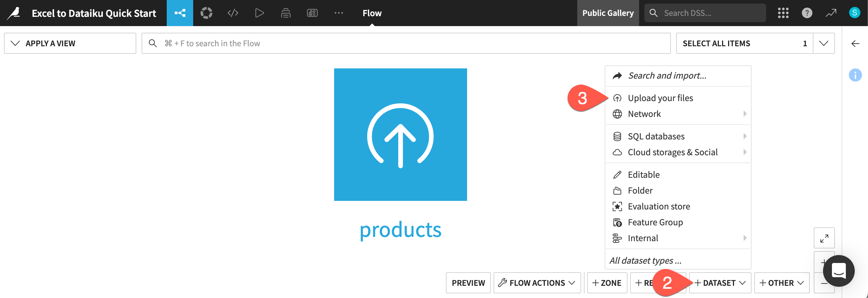Click Select All Items button

[744, 43]
